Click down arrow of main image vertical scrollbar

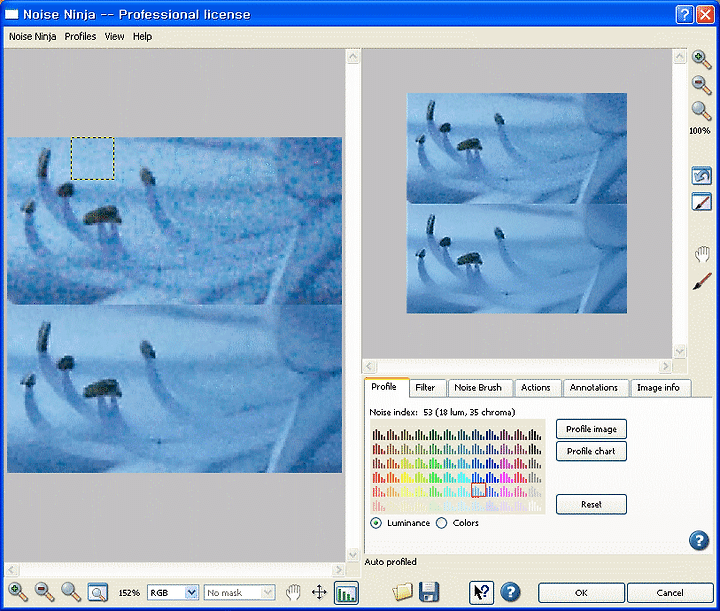pos(353,555)
